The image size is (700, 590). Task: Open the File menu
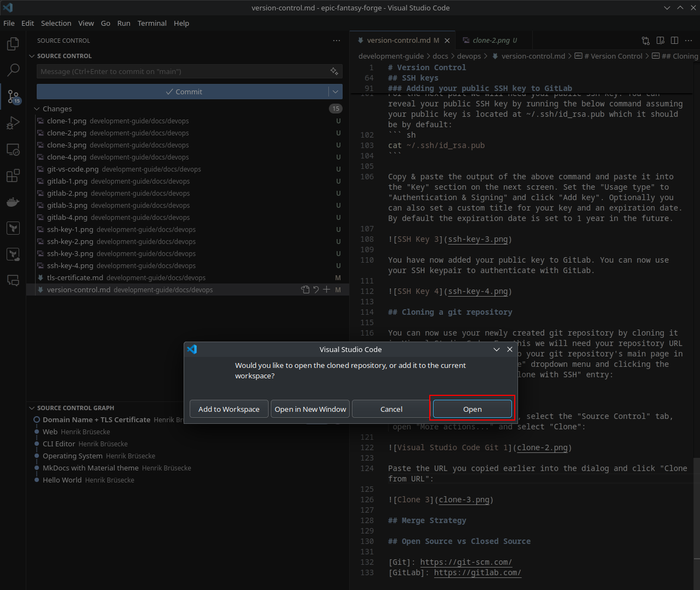[x=9, y=23]
